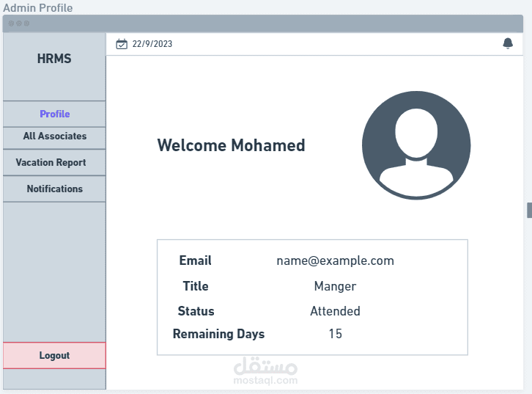Click the Welcome Mohamed heading

pyautogui.click(x=231, y=145)
